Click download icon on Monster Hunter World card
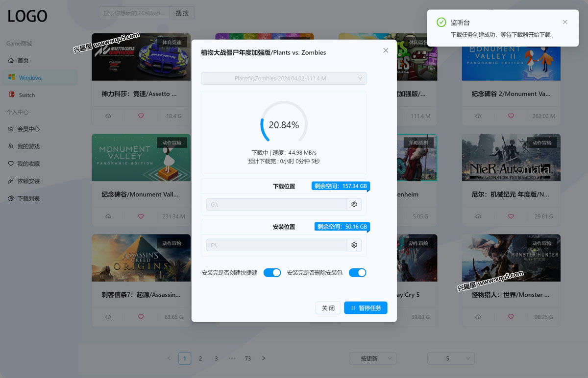Screen dimensions: 588x378 tap(478, 317)
